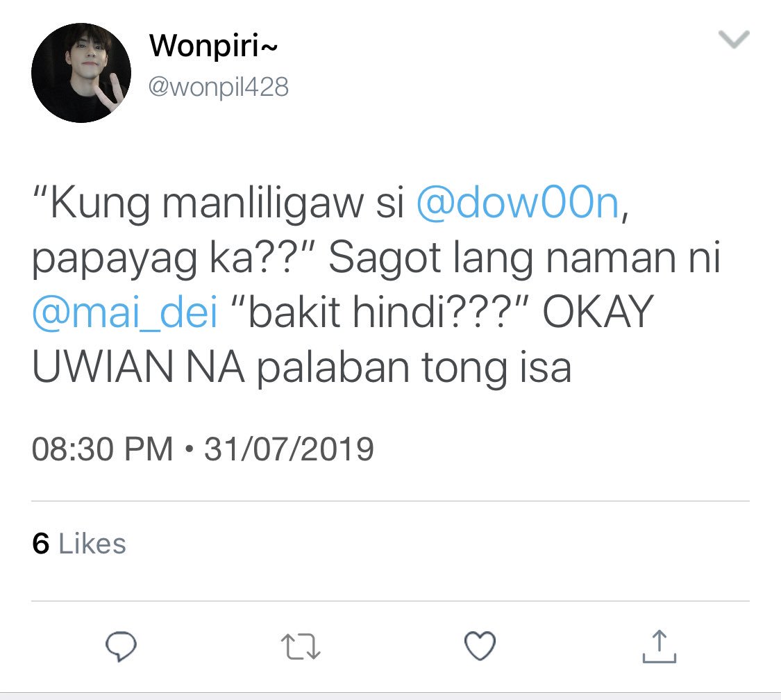Open the mentioned @dow00n profile
This screenshot has height=700, width=781.
pyautogui.click(x=517, y=203)
